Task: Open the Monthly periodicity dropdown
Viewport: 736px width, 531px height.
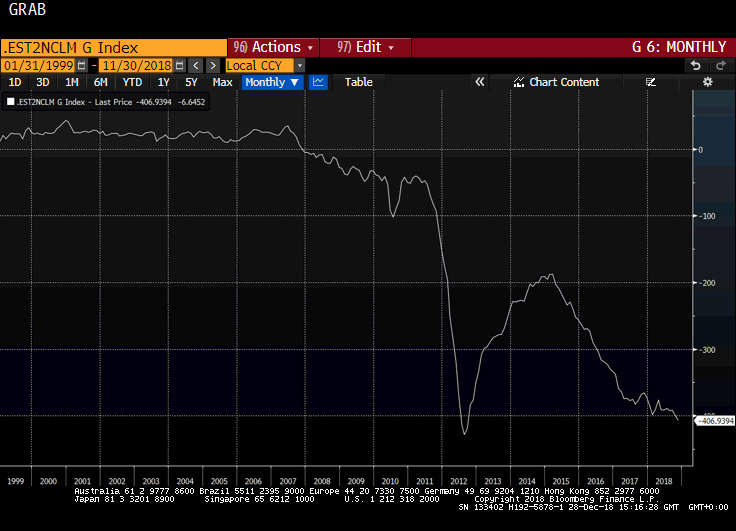Action: coord(272,82)
